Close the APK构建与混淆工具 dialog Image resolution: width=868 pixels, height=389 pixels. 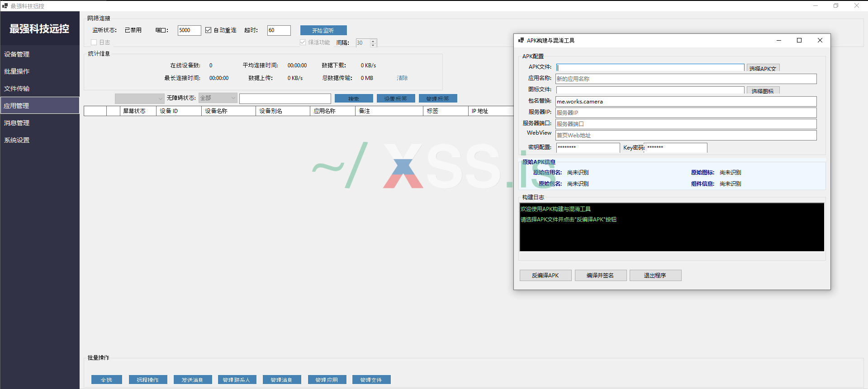pos(820,40)
